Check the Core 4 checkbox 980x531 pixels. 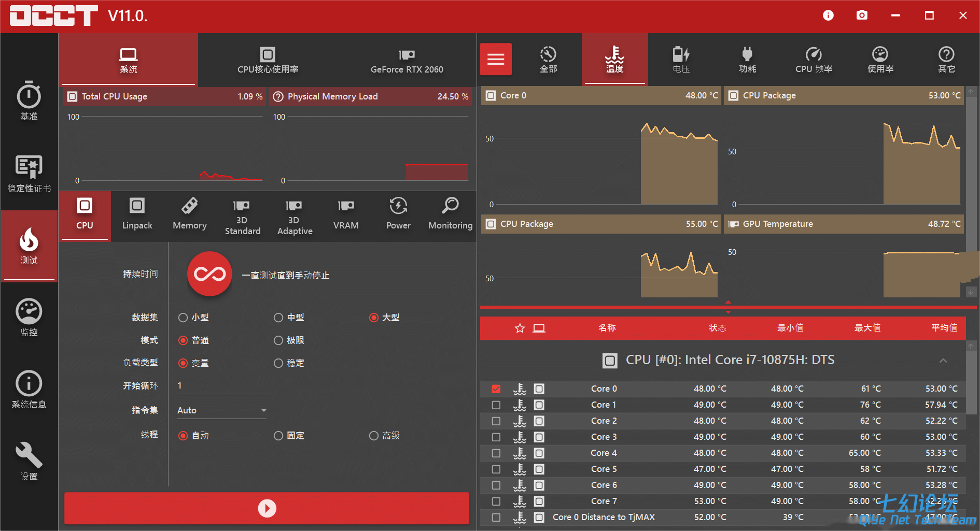[496, 453]
